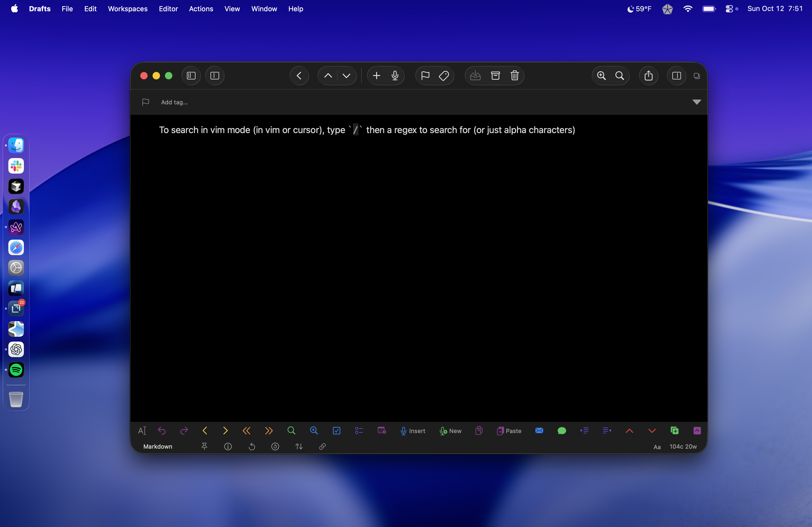Click the blue mail action icon
812x527 pixels.
click(539, 430)
